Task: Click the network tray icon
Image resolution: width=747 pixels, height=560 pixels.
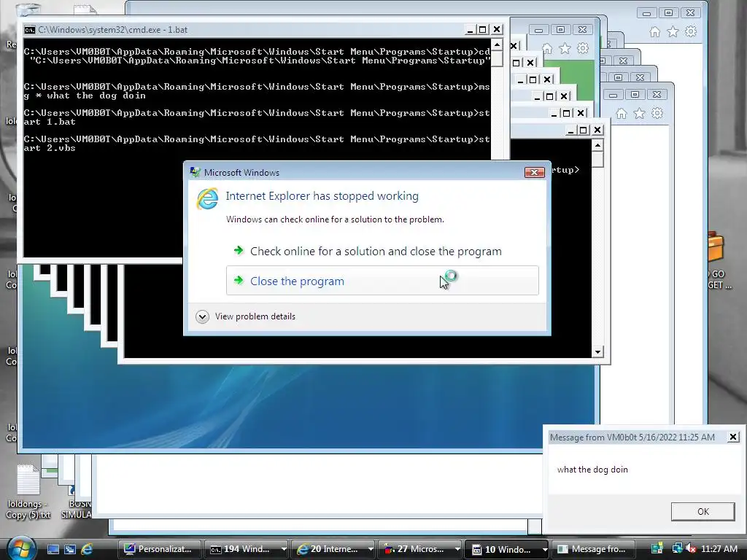Action: (677, 549)
